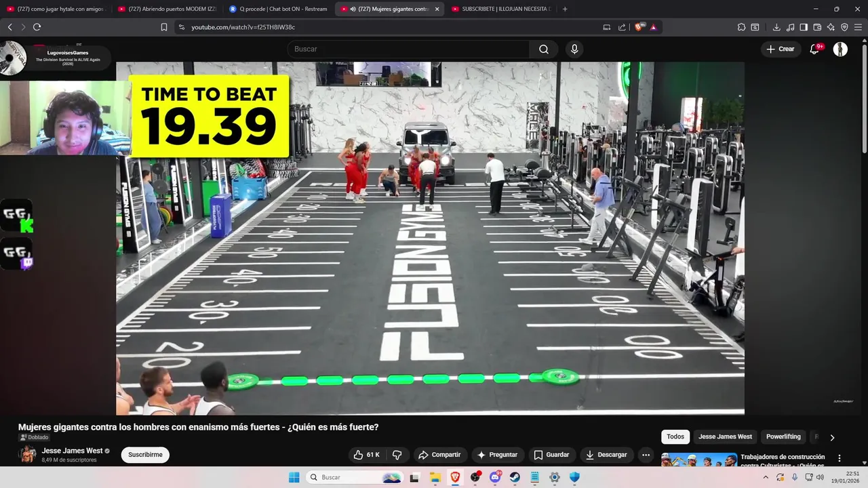This screenshot has height=488, width=868.
Task: Open the downloads arrow icon in the toolbar
Action: tap(776, 27)
